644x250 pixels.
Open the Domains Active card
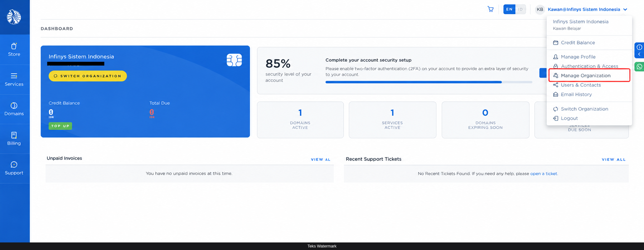[x=300, y=120]
